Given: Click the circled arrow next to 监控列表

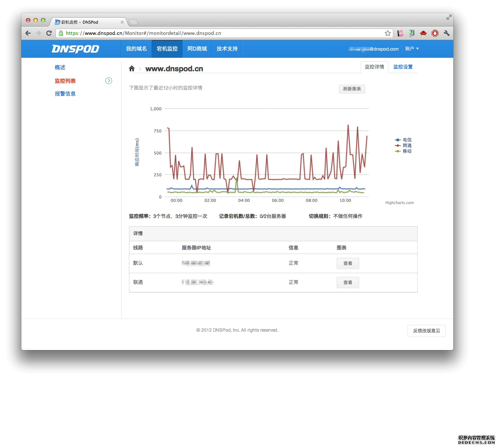Looking at the screenshot, I should [109, 81].
